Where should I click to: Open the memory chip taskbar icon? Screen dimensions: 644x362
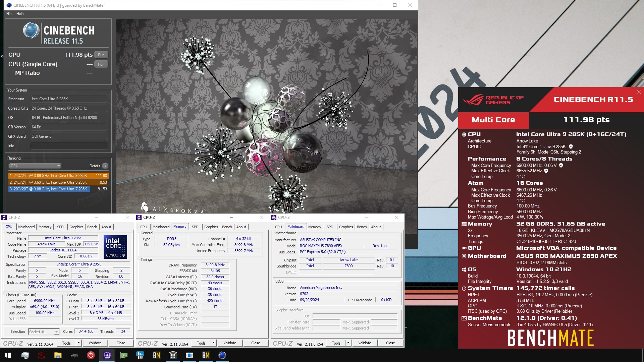(74, 355)
